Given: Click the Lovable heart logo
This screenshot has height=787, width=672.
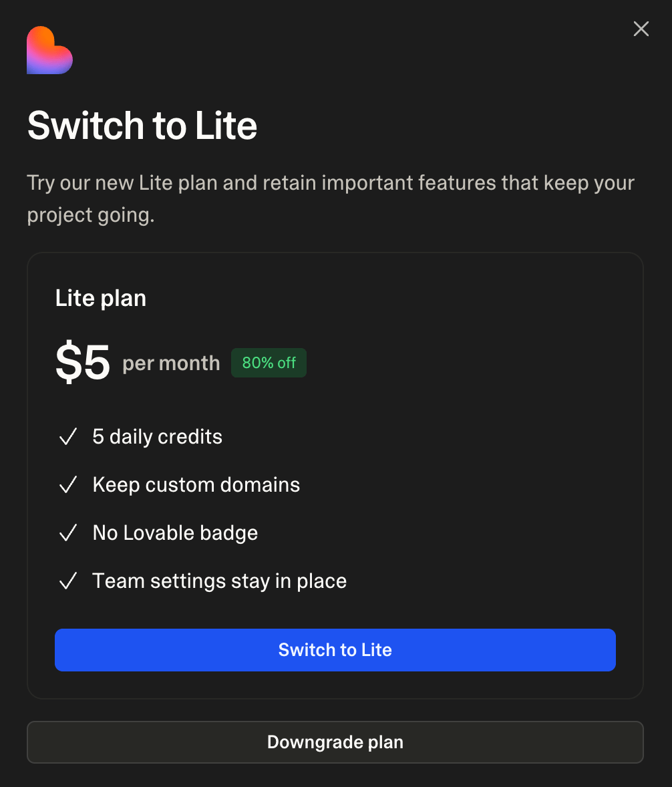Looking at the screenshot, I should (49, 49).
